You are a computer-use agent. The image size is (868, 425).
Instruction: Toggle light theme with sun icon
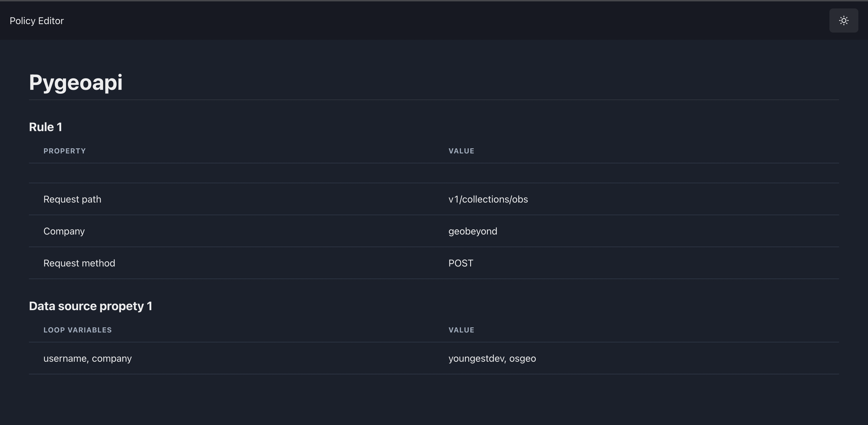click(x=843, y=20)
